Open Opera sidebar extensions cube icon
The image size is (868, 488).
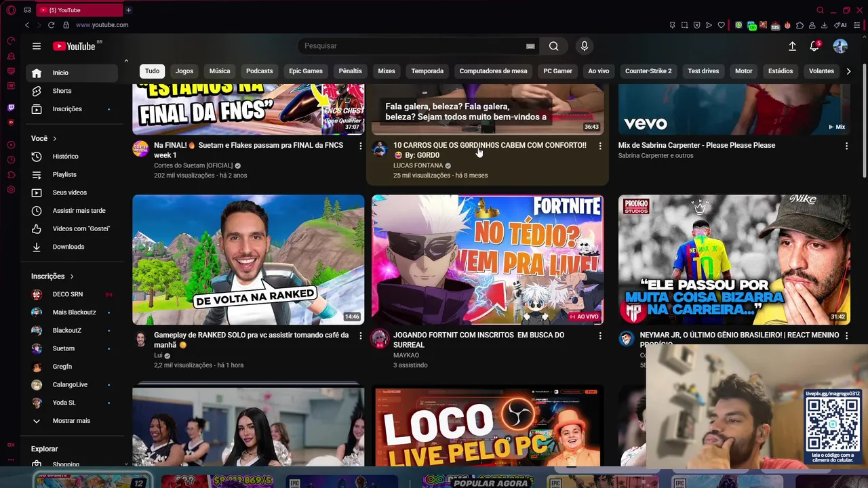point(11,175)
